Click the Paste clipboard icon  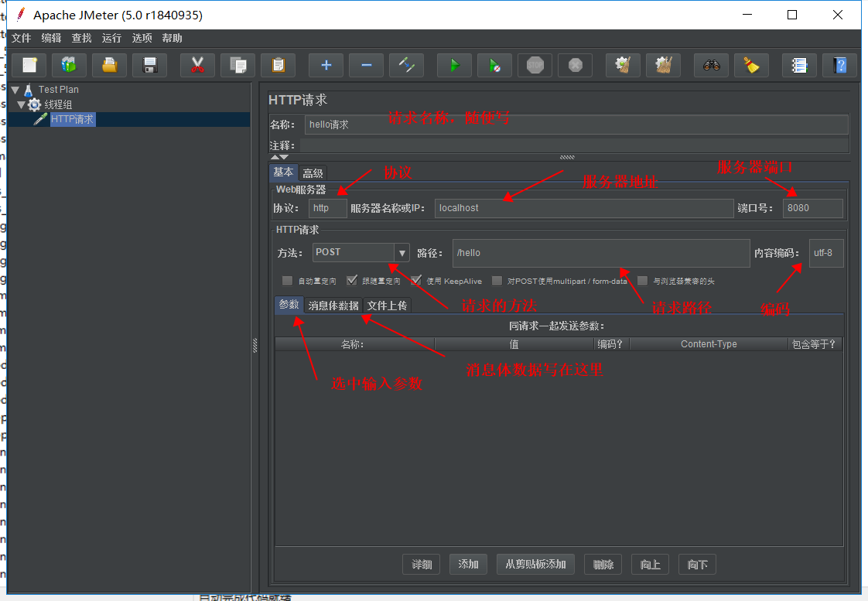279,65
